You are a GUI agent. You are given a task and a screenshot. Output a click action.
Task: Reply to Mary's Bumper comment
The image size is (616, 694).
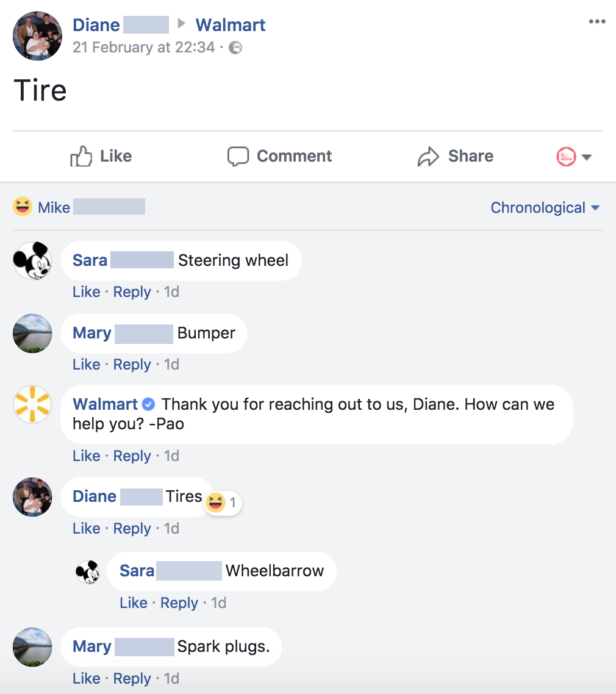coord(132,365)
